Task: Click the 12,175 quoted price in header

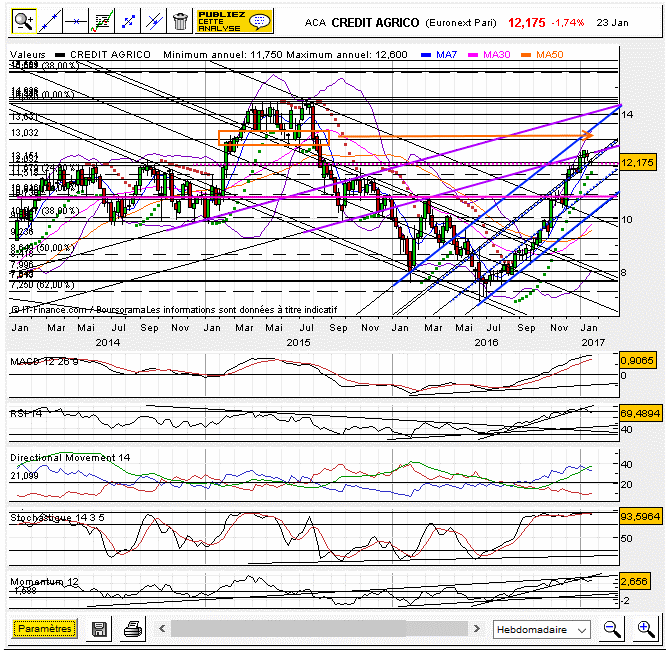Action: pos(526,23)
